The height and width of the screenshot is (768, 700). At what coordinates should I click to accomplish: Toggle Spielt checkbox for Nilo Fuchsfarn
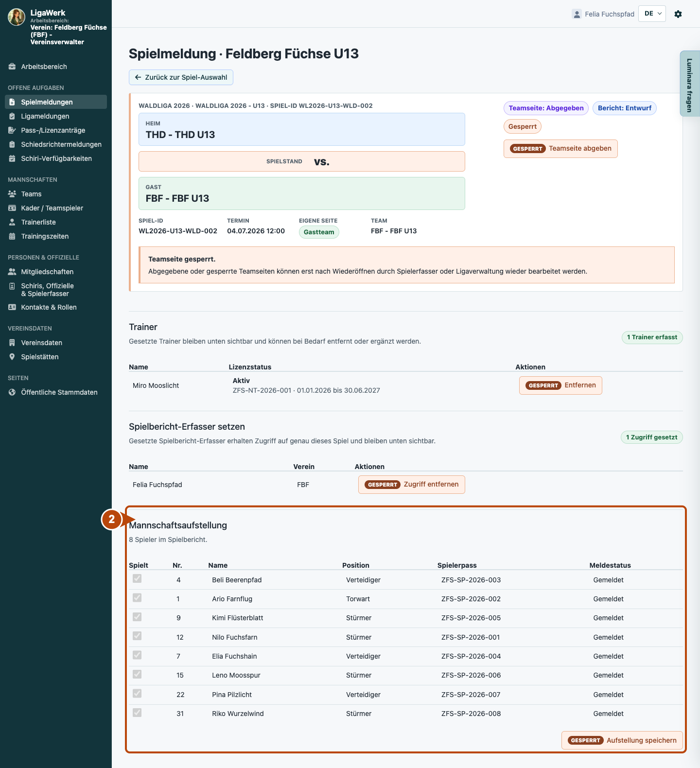137,636
